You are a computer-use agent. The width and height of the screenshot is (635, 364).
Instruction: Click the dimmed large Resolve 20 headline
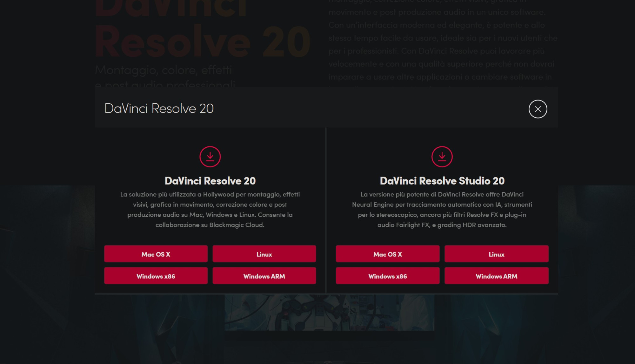pyautogui.click(x=202, y=42)
